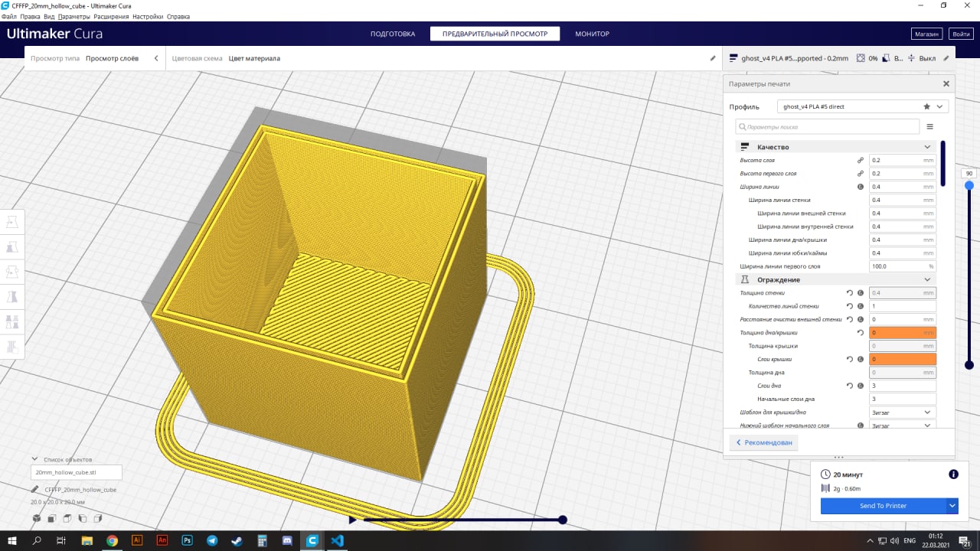This screenshot has height=551, width=980.
Task: Click the settings panel scrollbar
Action: [x=943, y=163]
